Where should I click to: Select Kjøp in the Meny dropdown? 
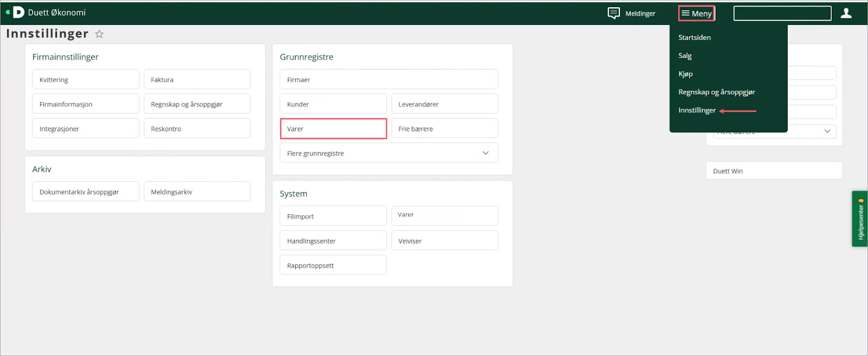(x=685, y=74)
